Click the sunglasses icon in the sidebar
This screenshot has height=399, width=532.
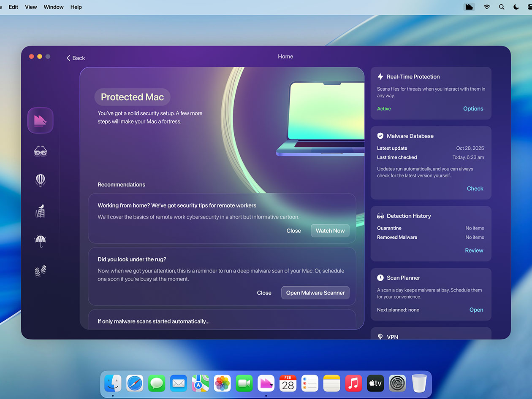tap(40, 151)
